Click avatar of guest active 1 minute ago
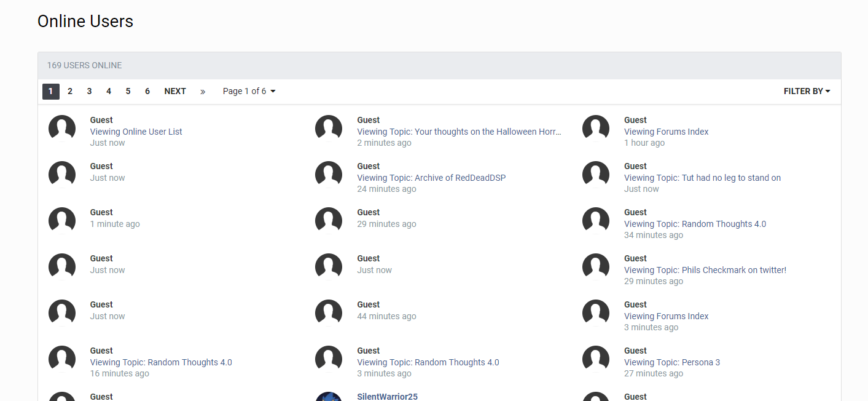This screenshot has width=868, height=401. click(62, 220)
